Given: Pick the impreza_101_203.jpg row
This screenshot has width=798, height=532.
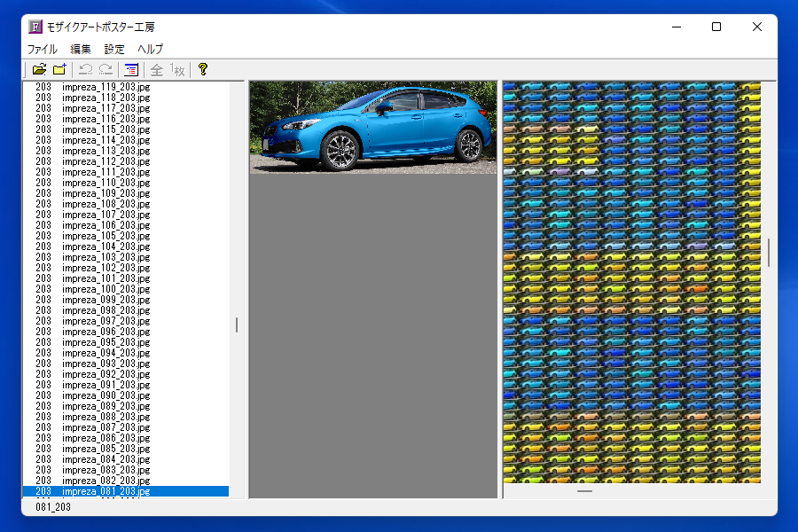Looking at the screenshot, I should [x=126, y=279].
